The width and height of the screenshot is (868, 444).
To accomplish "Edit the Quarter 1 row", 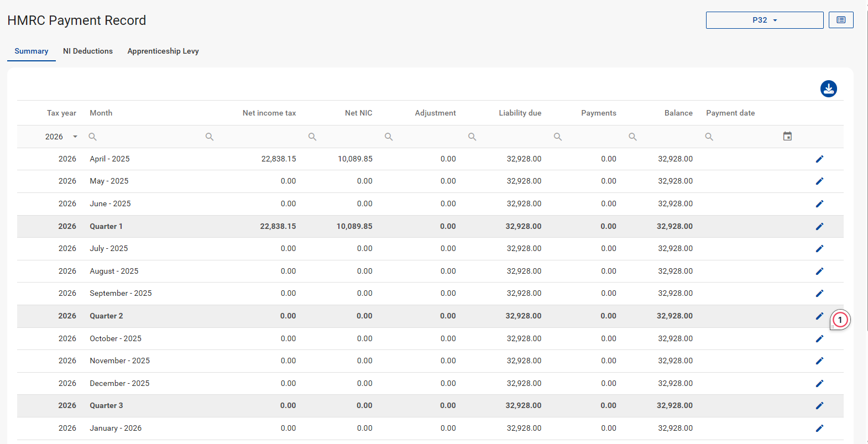I will click(x=819, y=227).
